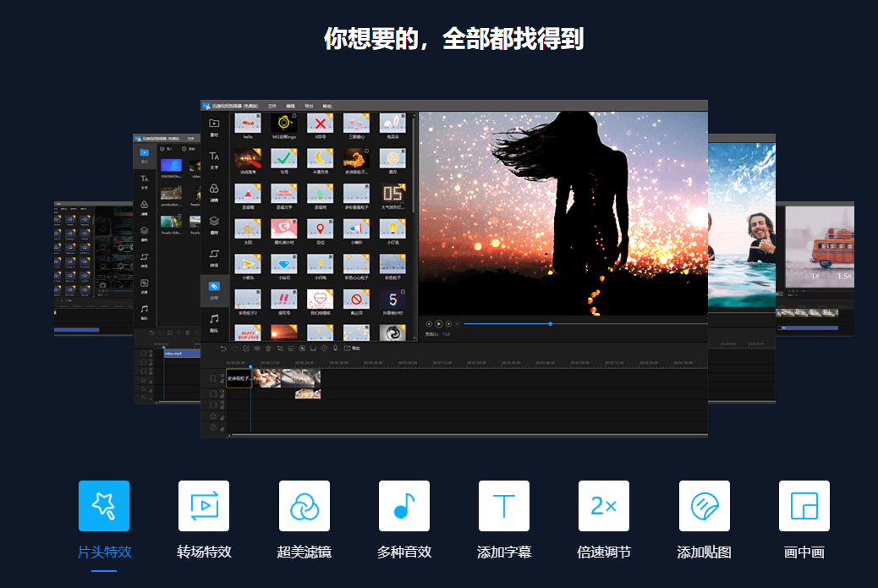Viewport: 878px width, 588px height.
Task: Switch to the 转场特效 feature tab
Action: point(204,520)
